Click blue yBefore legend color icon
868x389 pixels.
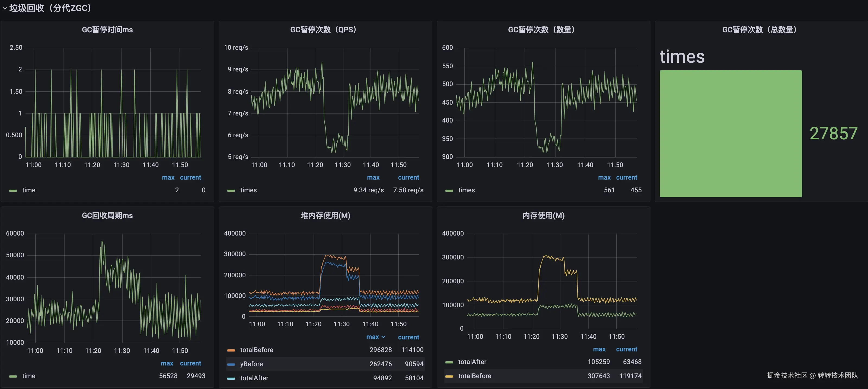[231, 364]
